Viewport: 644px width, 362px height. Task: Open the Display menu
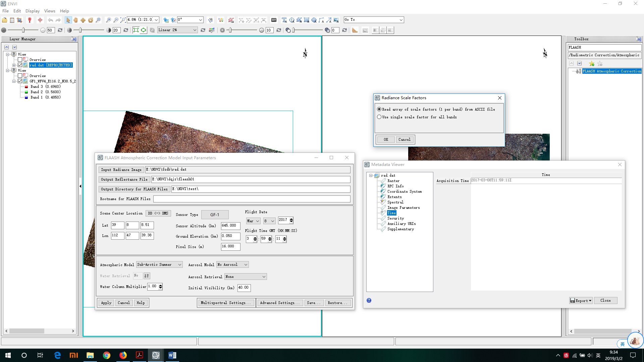[x=32, y=11]
